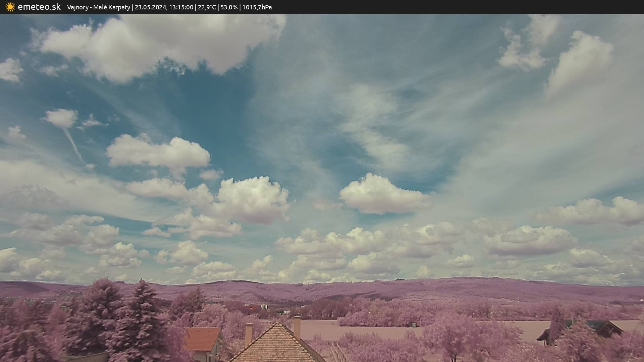Click the date 23.05.2024 in header
This screenshot has width=644, height=362.
pyautogui.click(x=150, y=7)
